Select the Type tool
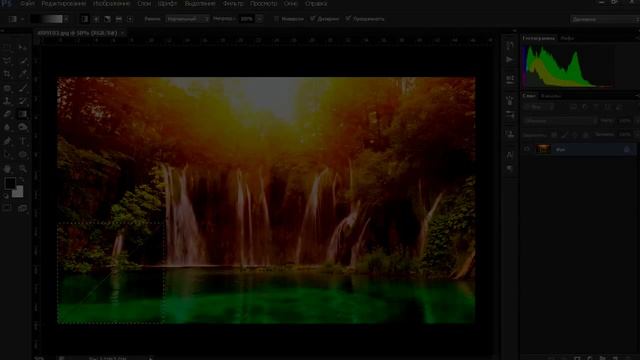The width and height of the screenshot is (640, 360). [23, 141]
